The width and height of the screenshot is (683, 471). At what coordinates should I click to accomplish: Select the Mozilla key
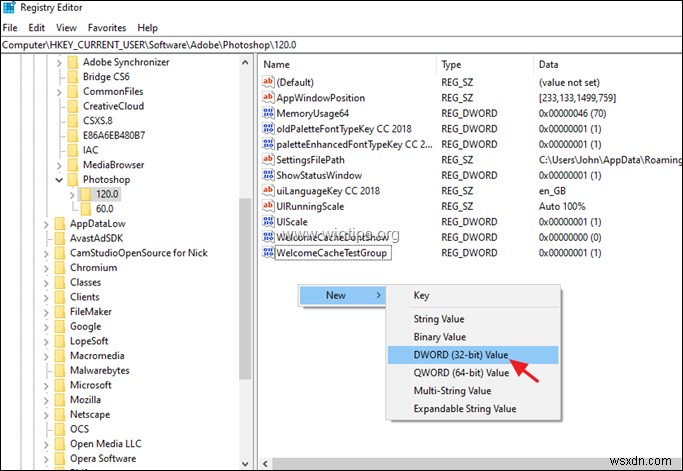[85, 400]
